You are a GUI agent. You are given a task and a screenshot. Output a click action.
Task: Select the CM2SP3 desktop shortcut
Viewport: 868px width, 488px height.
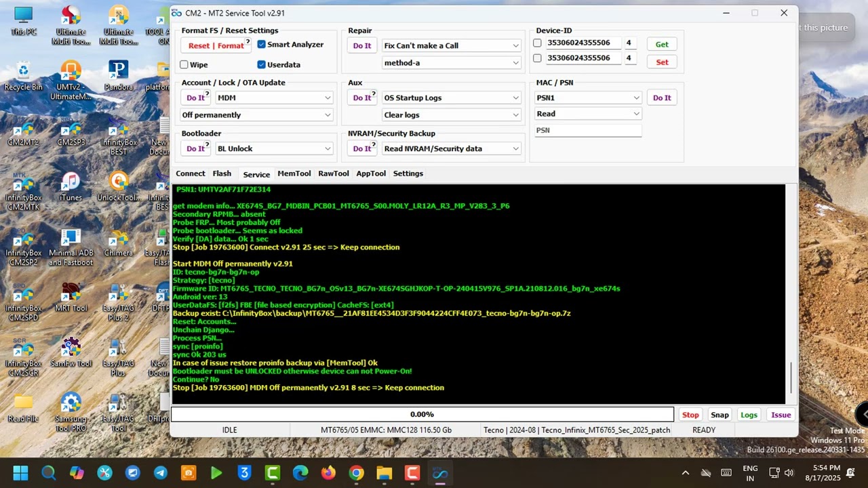[x=71, y=131]
